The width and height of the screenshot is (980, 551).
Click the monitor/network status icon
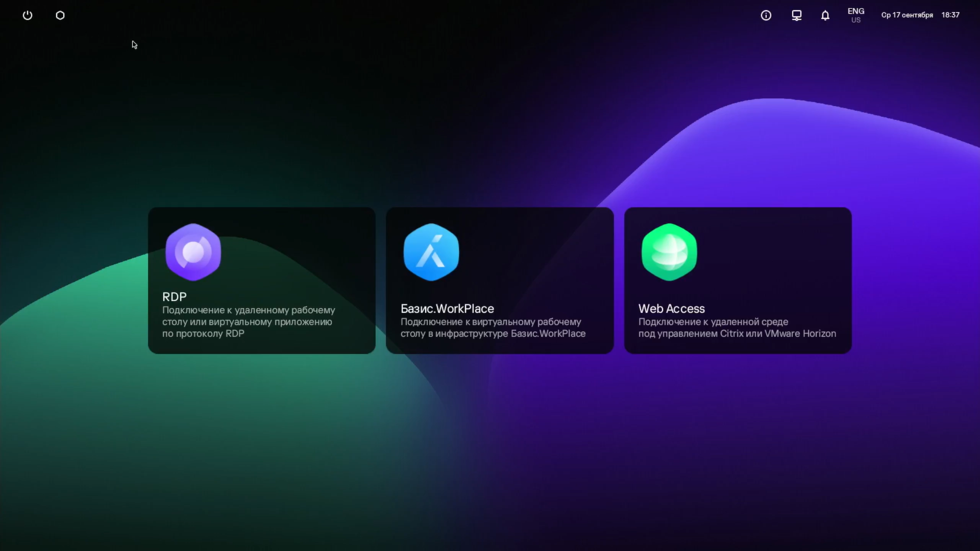point(796,15)
